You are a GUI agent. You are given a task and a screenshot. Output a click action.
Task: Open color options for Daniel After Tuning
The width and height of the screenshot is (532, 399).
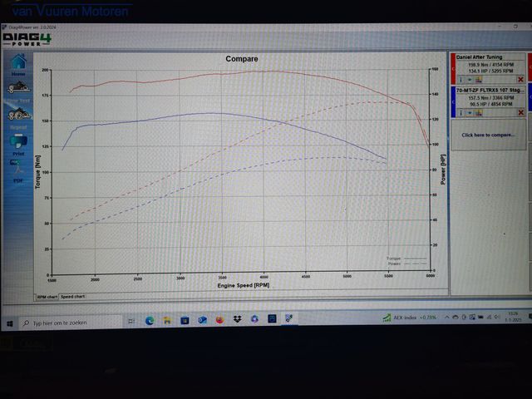coord(479,79)
